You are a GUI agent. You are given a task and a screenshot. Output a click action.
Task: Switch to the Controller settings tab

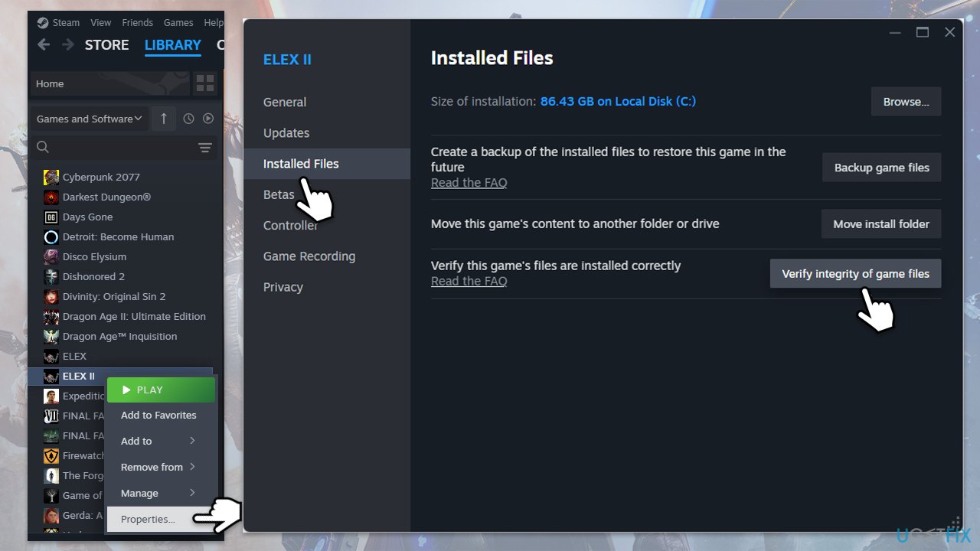point(290,226)
